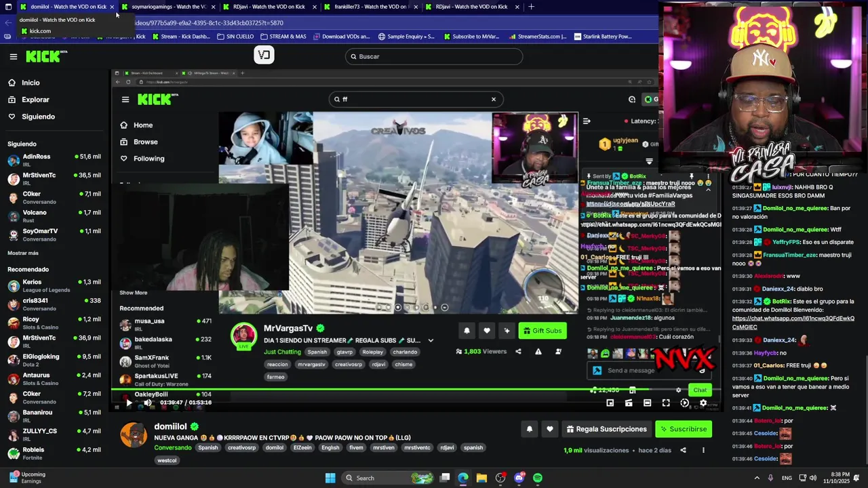Enter fullscreen in the VOD player
Image resolution: width=868 pixels, height=488 pixels.
(x=666, y=403)
